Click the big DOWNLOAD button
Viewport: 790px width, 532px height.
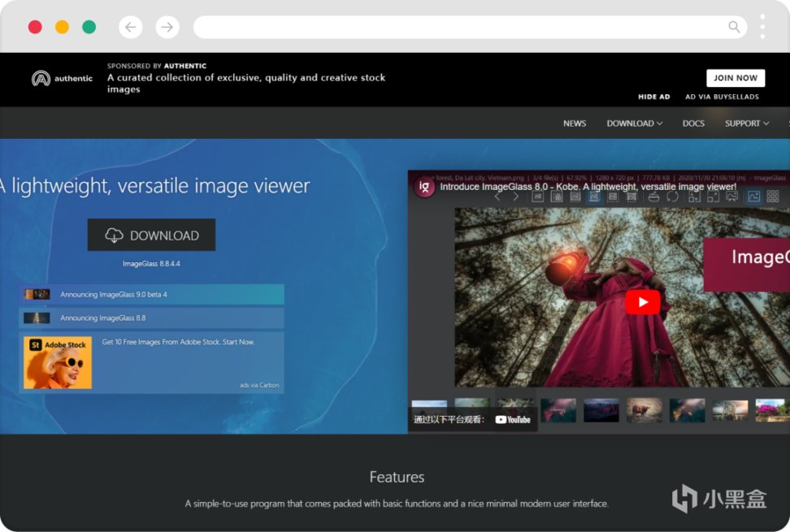pyautogui.click(x=151, y=235)
